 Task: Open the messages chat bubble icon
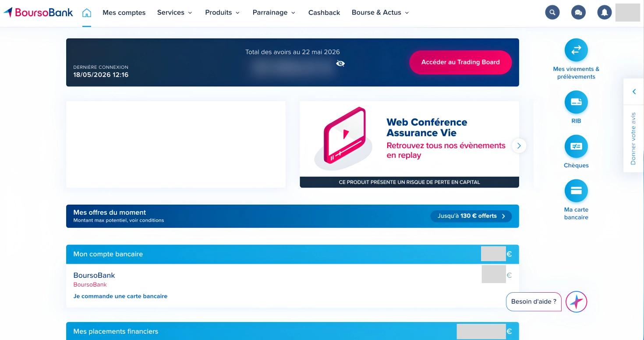(578, 12)
